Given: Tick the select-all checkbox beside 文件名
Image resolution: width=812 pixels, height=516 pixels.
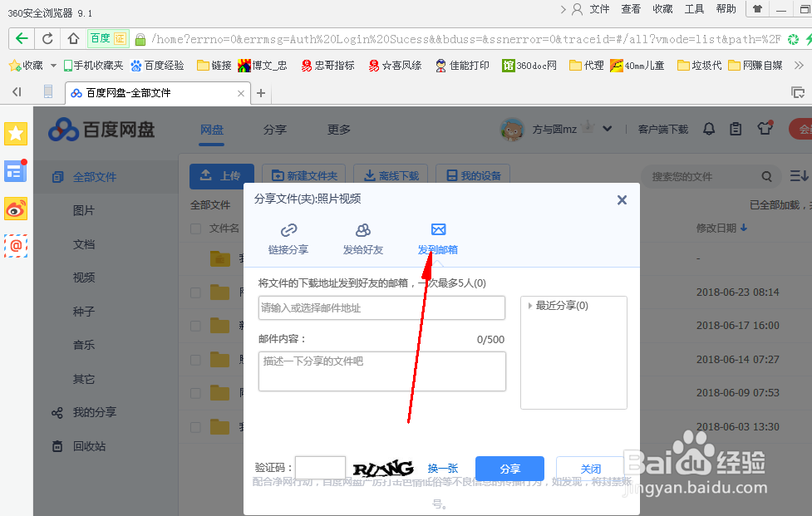Looking at the screenshot, I should pos(196,229).
